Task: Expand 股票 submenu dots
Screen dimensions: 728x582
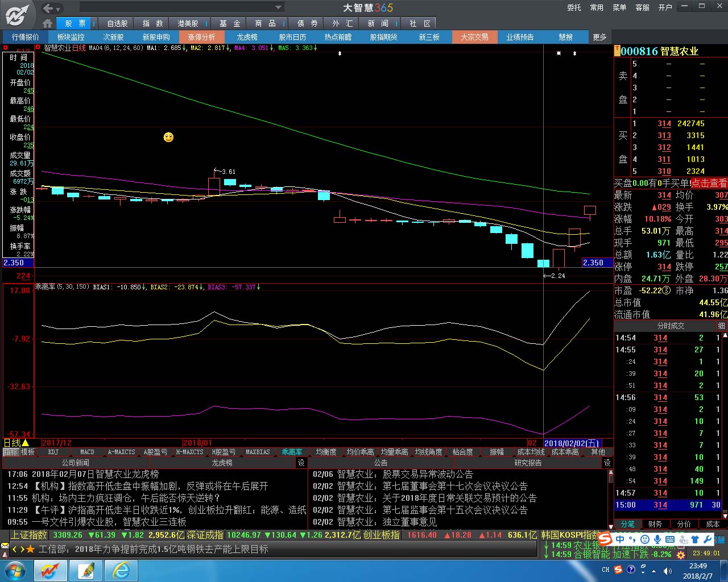Action: [94, 23]
